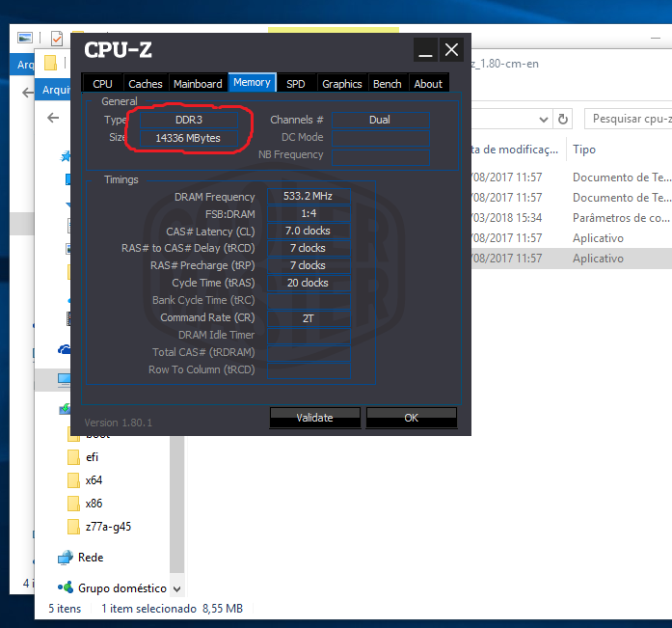Click the OneDrive cloud icon in navigation pane

pos(65,350)
